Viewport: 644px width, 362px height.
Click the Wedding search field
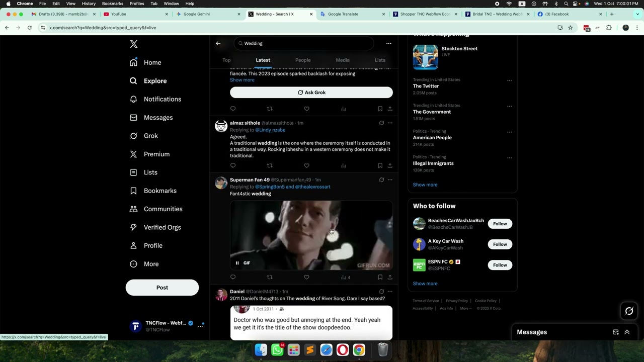(x=304, y=43)
